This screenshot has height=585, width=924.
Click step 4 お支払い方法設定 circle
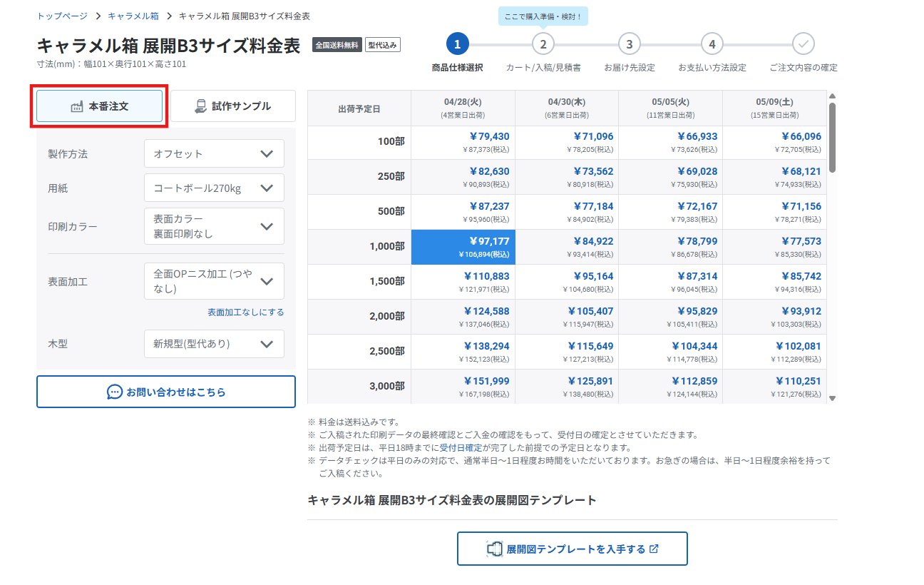tap(712, 44)
